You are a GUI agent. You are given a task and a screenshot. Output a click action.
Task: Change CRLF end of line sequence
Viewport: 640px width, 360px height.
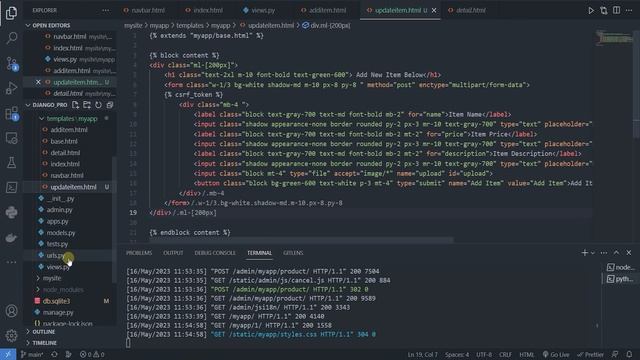coord(505,354)
